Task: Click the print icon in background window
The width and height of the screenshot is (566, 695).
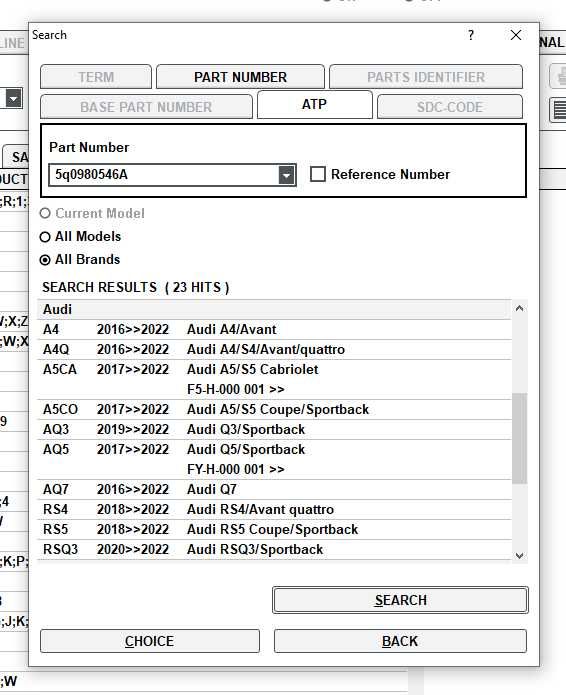Action: [560, 76]
